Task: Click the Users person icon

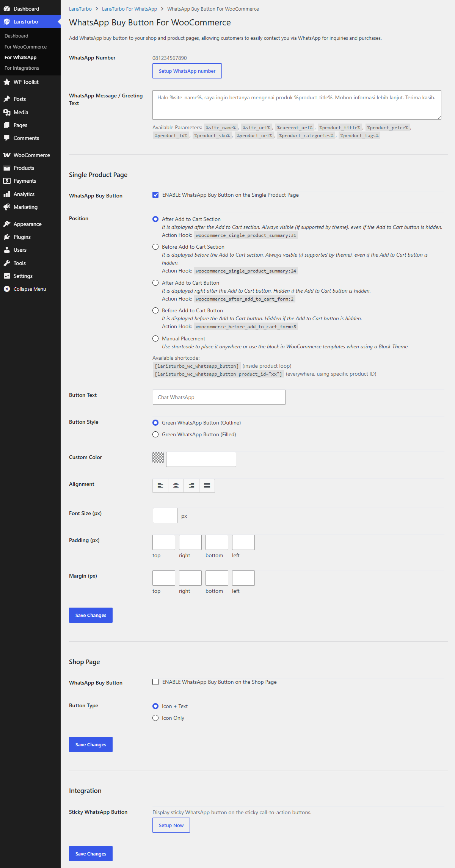Action: (x=7, y=250)
